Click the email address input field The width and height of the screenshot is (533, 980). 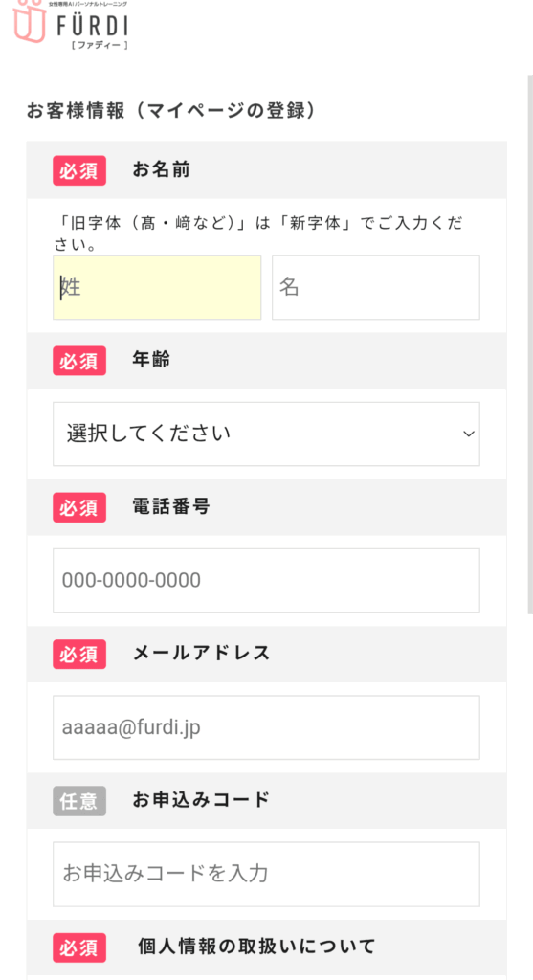(266, 727)
